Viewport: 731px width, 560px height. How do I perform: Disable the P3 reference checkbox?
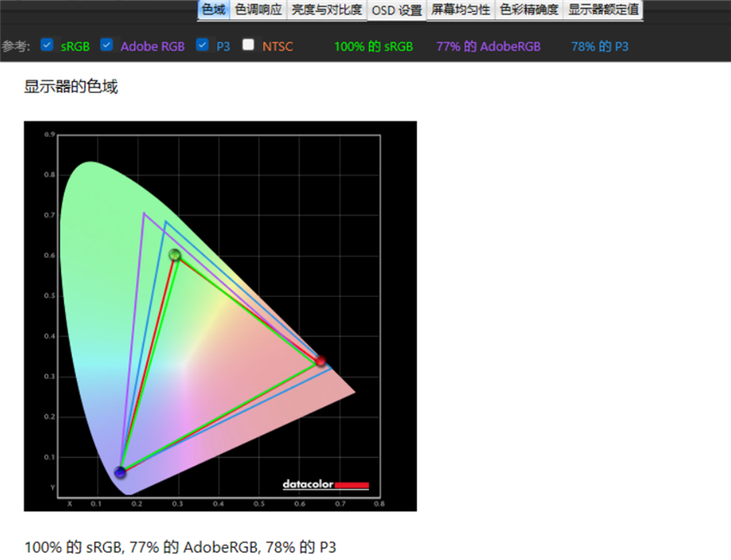pyautogui.click(x=202, y=45)
